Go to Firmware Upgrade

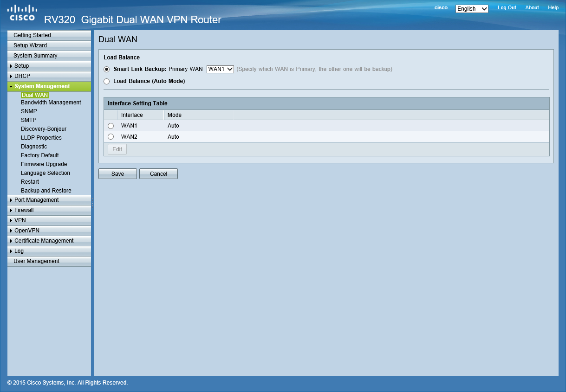click(x=44, y=164)
